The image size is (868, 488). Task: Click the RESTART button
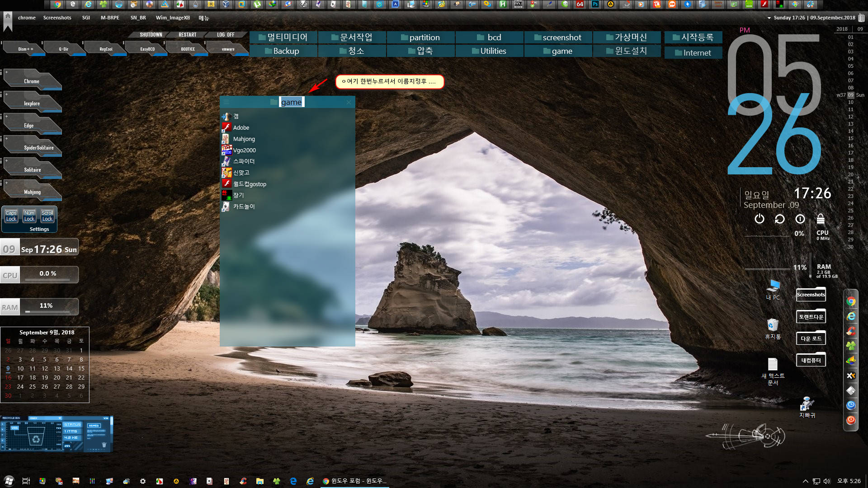187,35
